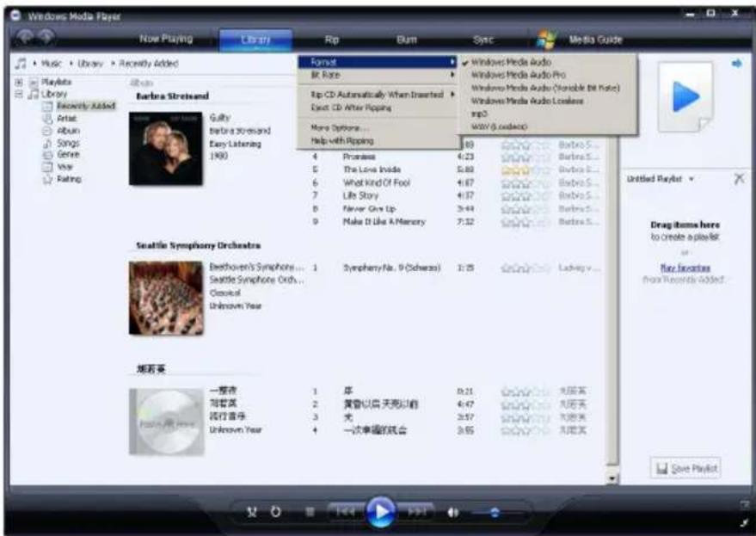Choose Windows Media Audio Lossless format

pyautogui.click(x=548, y=101)
